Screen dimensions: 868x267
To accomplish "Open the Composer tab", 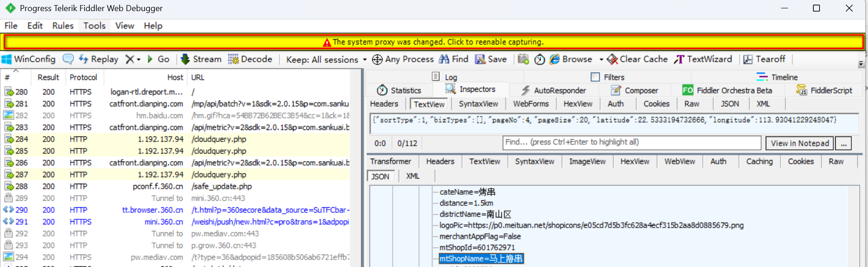I will [634, 90].
